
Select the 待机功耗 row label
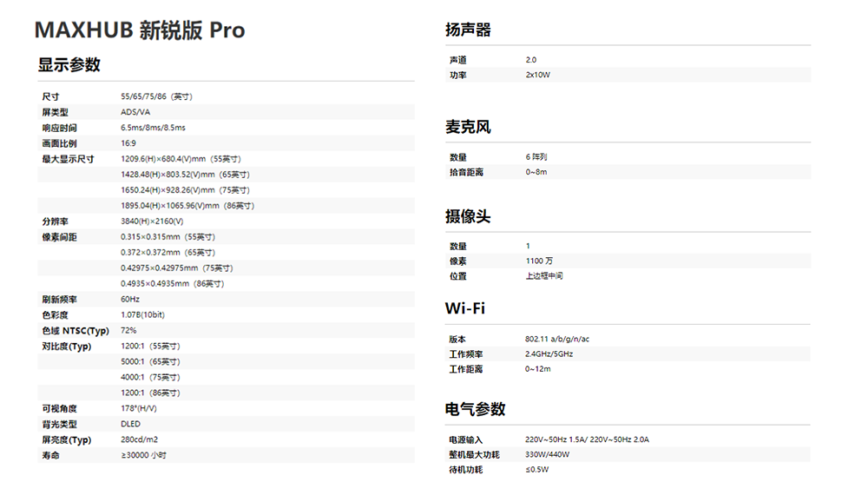(465, 470)
